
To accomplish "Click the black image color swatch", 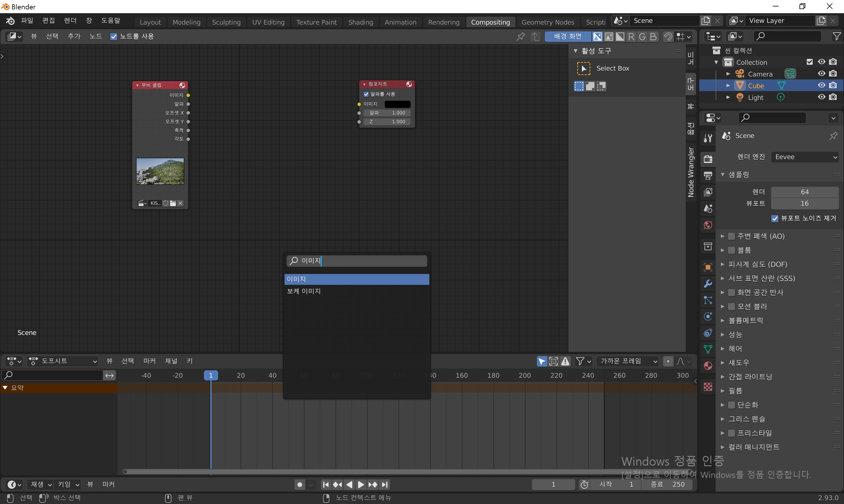I will click(x=397, y=104).
